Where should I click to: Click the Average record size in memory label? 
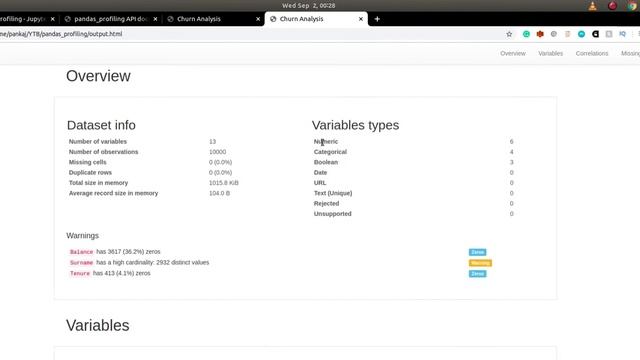pyautogui.click(x=113, y=193)
